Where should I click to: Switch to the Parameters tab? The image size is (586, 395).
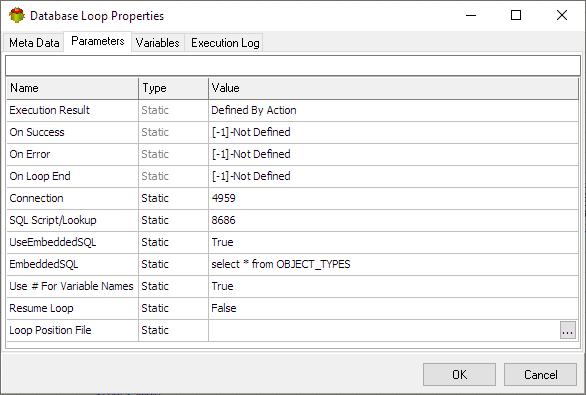[98, 41]
